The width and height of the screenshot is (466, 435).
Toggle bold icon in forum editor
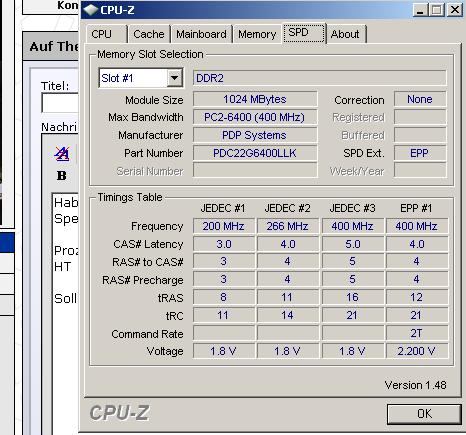pos(62,176)
